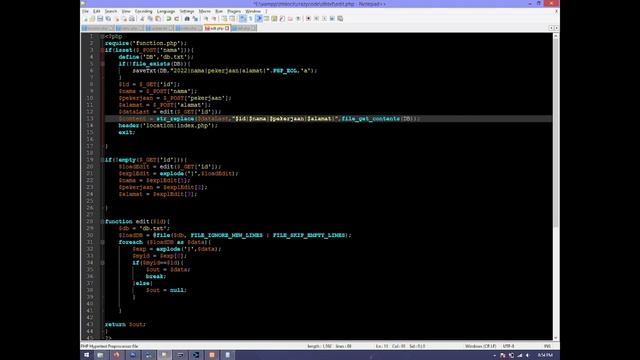Open the Windows Start button
The width and height of the screenshot is (640, 360).
tap(87, 355)
